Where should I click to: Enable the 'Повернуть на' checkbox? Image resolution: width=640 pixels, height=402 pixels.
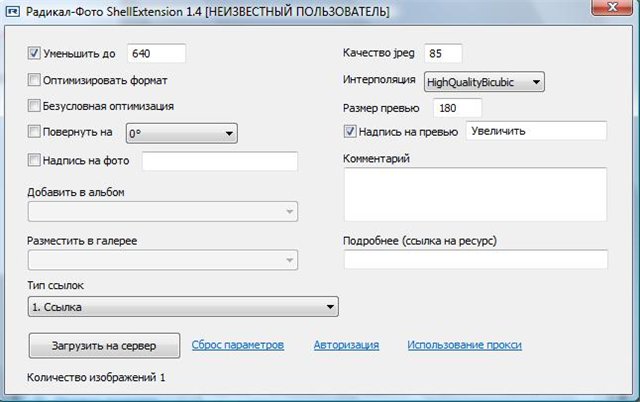pyautogui.click(x=34, y=131)
